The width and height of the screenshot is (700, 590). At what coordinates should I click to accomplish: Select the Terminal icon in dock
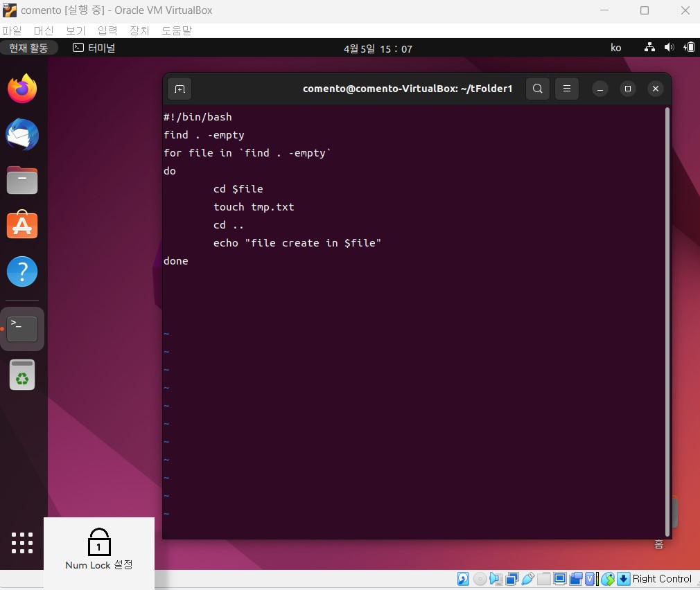(x=22, y=329)
